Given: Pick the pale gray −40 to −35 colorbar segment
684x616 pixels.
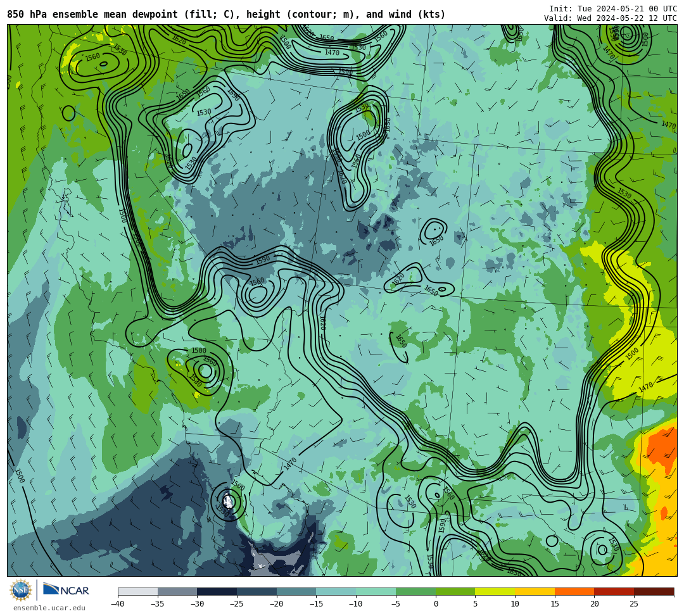Looking at the screenshot, I should click(138, 591).
